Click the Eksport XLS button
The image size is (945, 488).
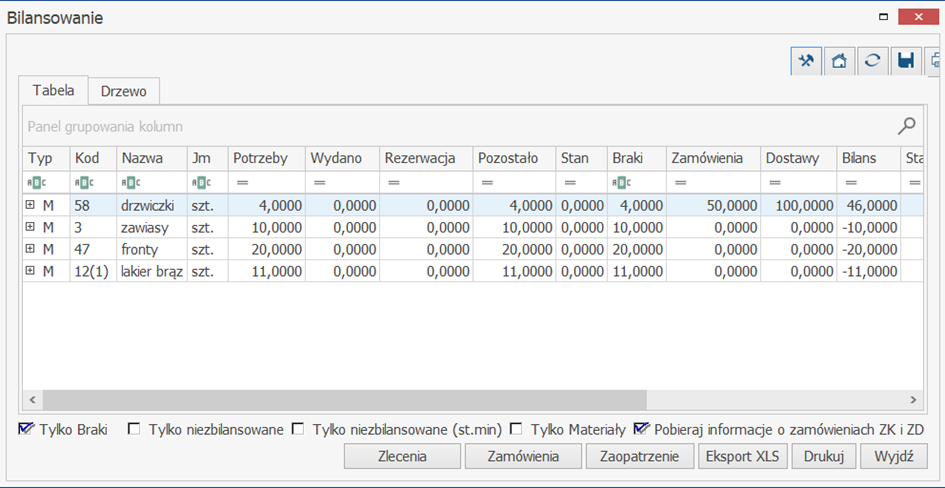[x=741, y=457]
